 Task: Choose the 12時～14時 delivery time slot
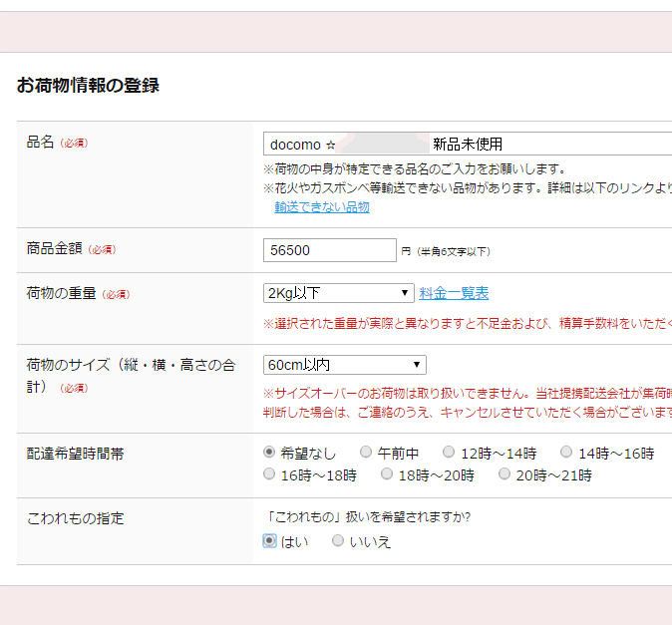pyautogui.click(x=449, y=453)
